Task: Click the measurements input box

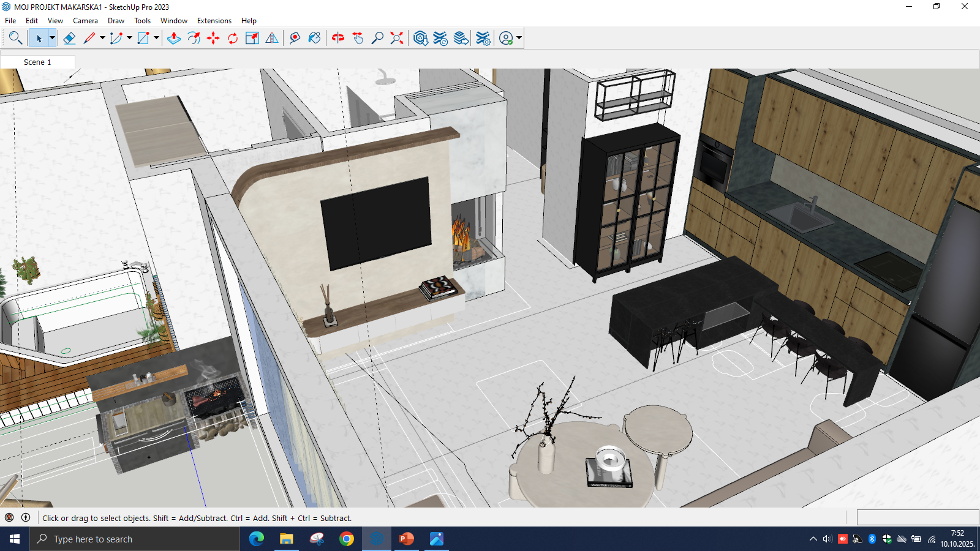Action: point(917,517)
